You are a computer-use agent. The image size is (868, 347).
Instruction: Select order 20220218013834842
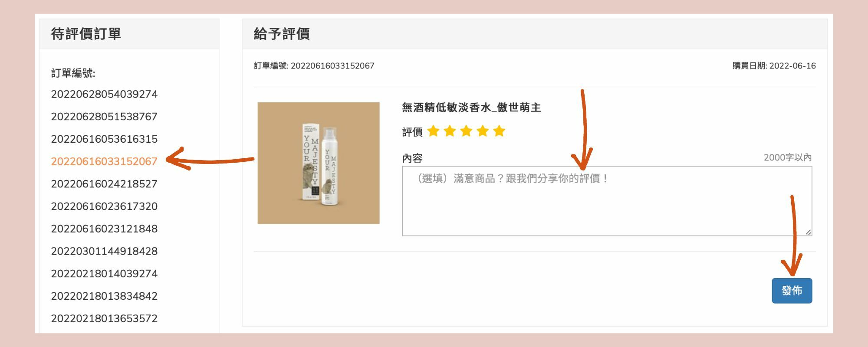104,296
